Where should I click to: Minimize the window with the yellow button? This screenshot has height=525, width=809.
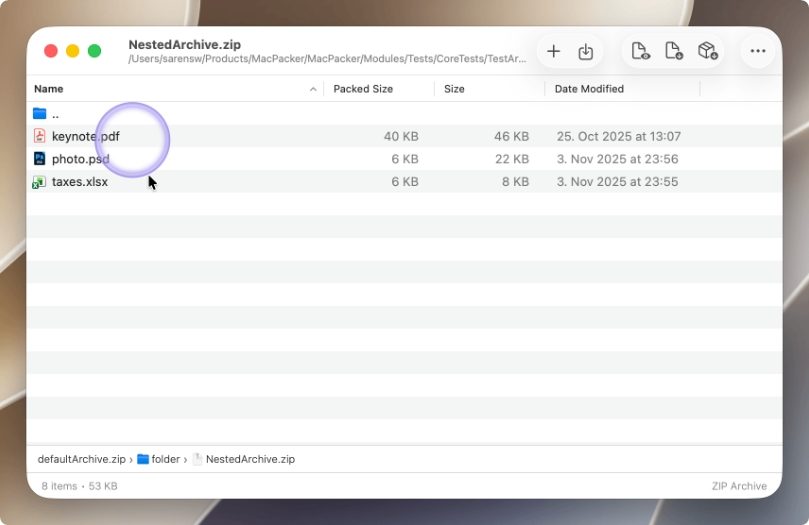(73, 51)
